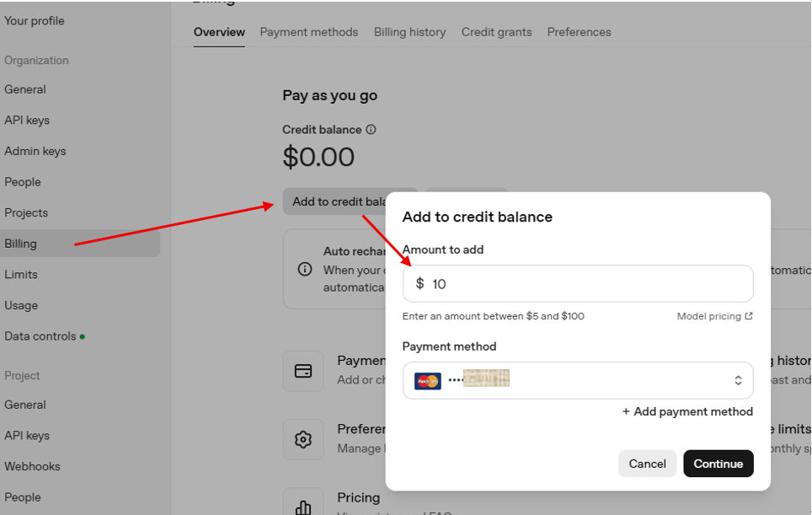Click the preferences gear icon
Screen dimensions: 812x515
[303, 439]
